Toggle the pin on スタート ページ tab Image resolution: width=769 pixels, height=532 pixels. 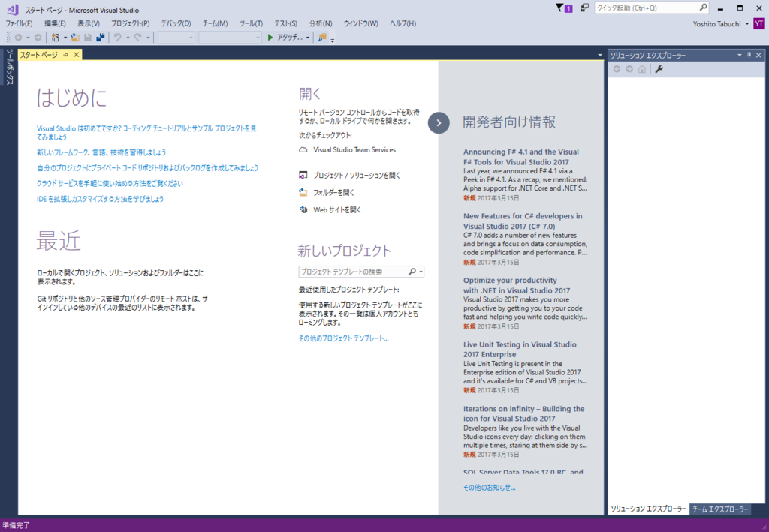66,55
